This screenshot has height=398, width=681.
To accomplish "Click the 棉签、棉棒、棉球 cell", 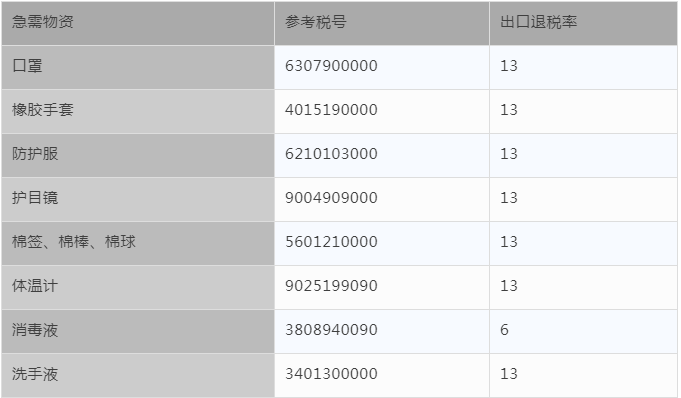I will click(138, 243).
